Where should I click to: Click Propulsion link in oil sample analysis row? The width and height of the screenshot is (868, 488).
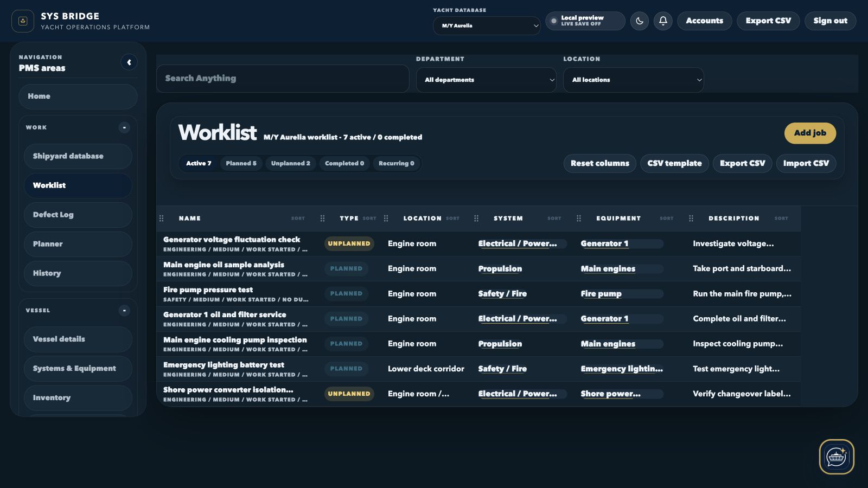pos(500,269)
